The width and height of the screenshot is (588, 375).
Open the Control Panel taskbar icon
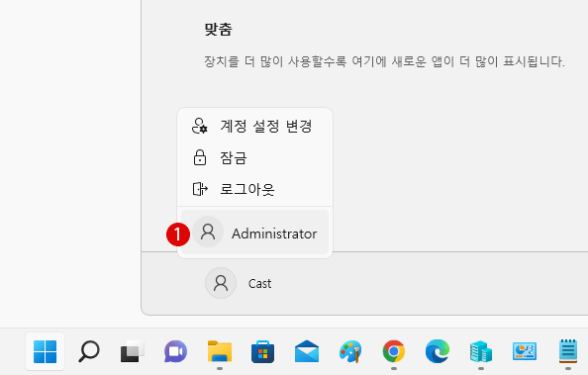(x=525, y=351)
